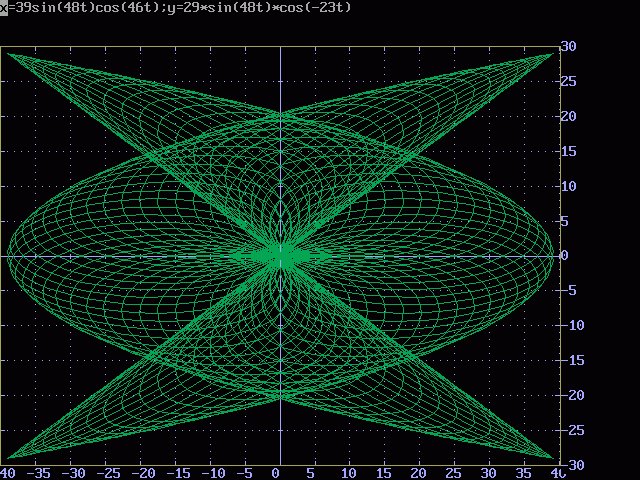
Task: Click the 0 label on the x-axis
Action: coord(276,472)
